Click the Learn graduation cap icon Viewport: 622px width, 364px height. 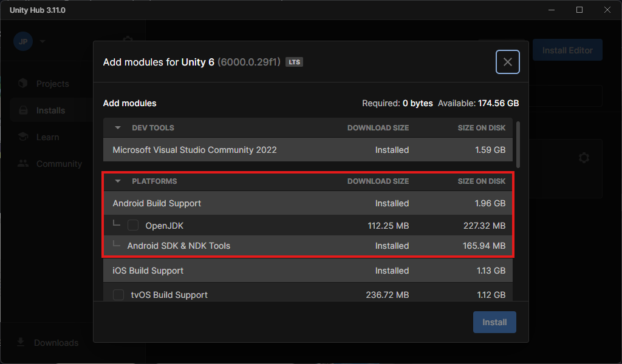click(23, 136)
